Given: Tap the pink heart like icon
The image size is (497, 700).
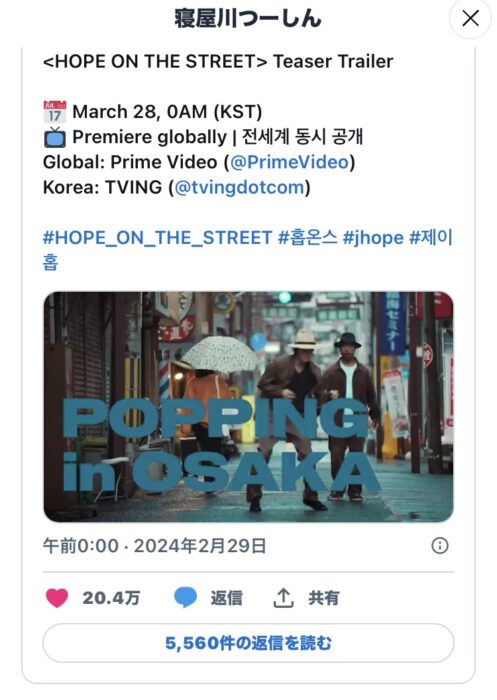Looking at the screenshot, I should pyautogui.click(x=57, y=598).
